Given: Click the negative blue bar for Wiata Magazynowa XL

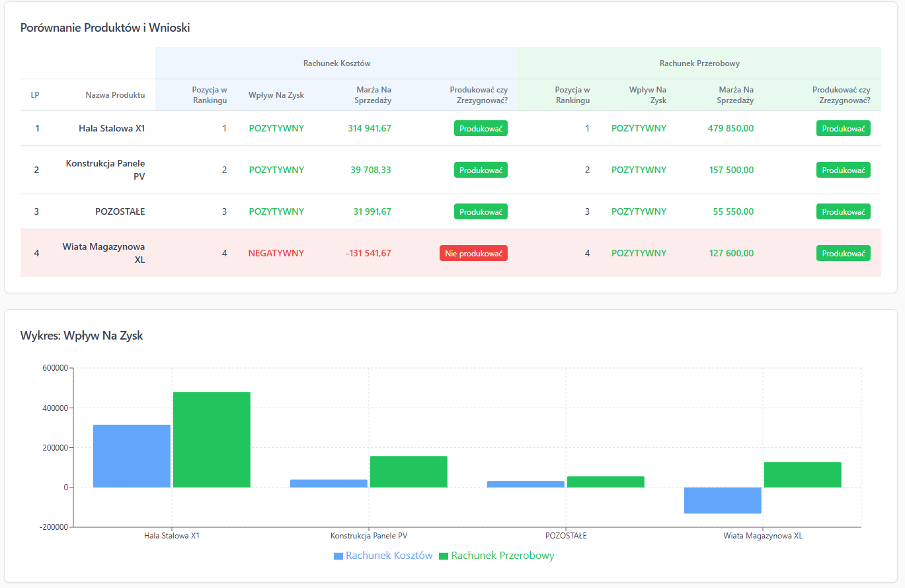Looking at the screenshot, I should point(723,500).
